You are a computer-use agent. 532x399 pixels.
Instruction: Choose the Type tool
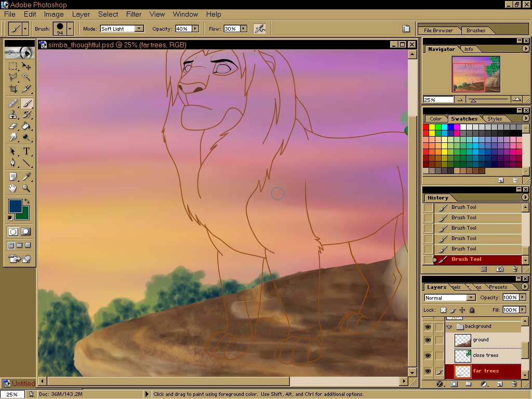click(x=26, y=151)
